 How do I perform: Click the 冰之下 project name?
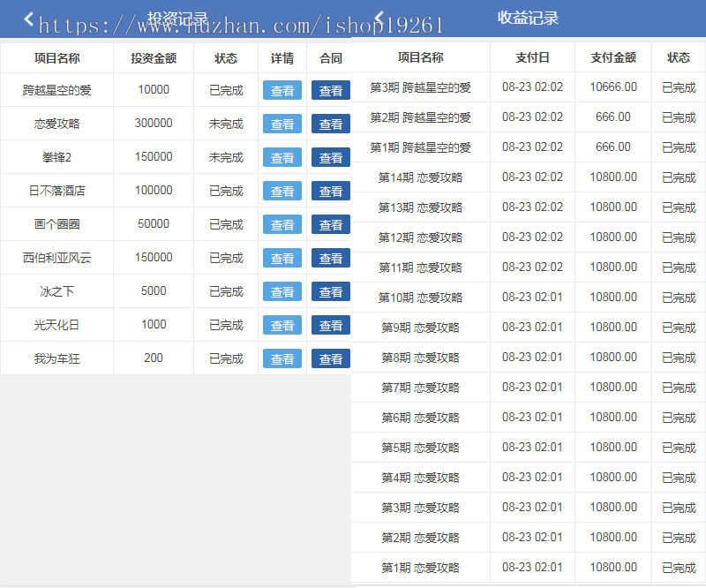point(56,291)
